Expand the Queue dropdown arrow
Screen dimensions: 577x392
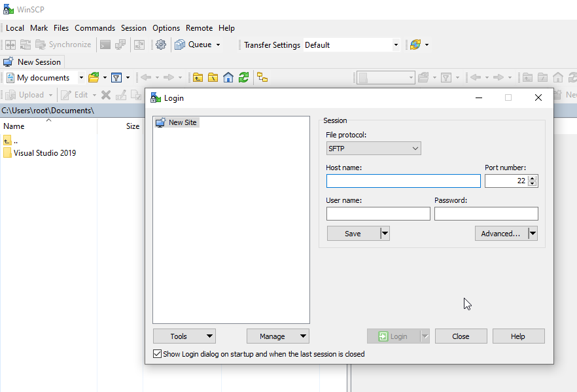[219, 45]
